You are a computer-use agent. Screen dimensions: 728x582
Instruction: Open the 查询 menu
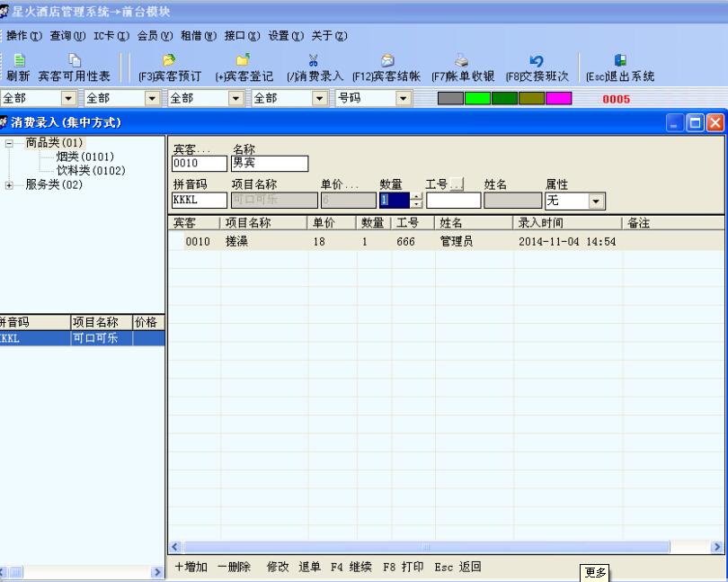(x=67, y=36)
